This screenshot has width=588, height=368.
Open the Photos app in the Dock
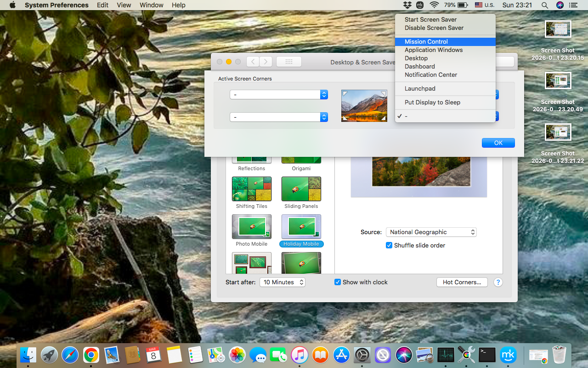click(237, 355)
